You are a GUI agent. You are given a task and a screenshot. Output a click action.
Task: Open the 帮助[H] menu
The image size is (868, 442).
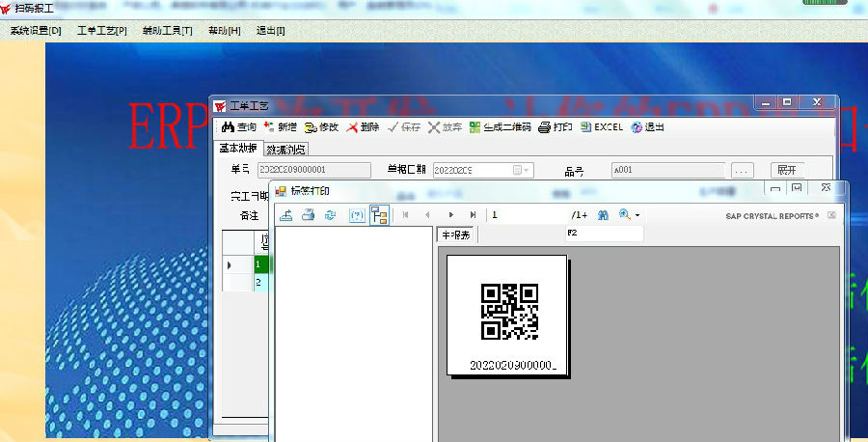tap(224, 31)
